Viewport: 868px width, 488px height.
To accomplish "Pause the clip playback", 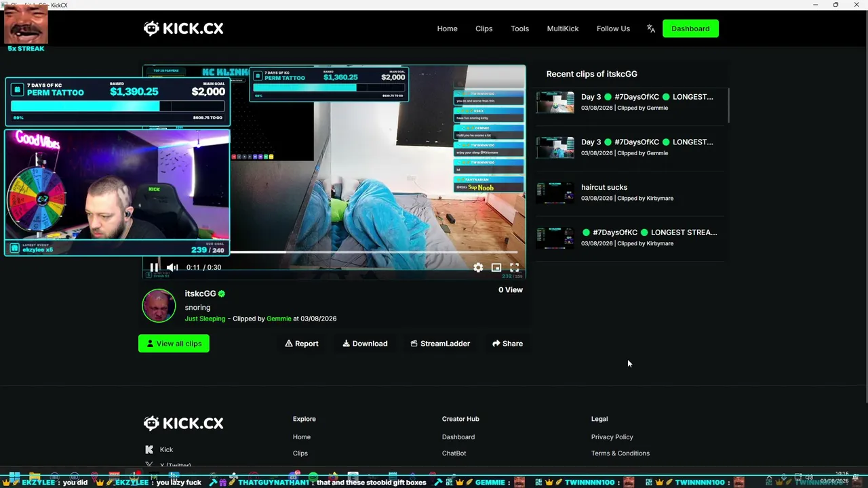I will [x=154, y=268].
